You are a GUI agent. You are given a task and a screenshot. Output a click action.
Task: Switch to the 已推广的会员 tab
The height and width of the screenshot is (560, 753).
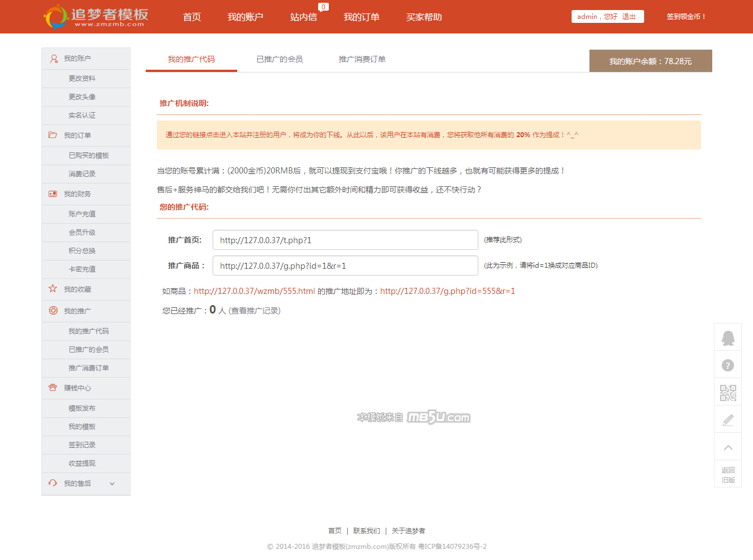coord(280,59)
